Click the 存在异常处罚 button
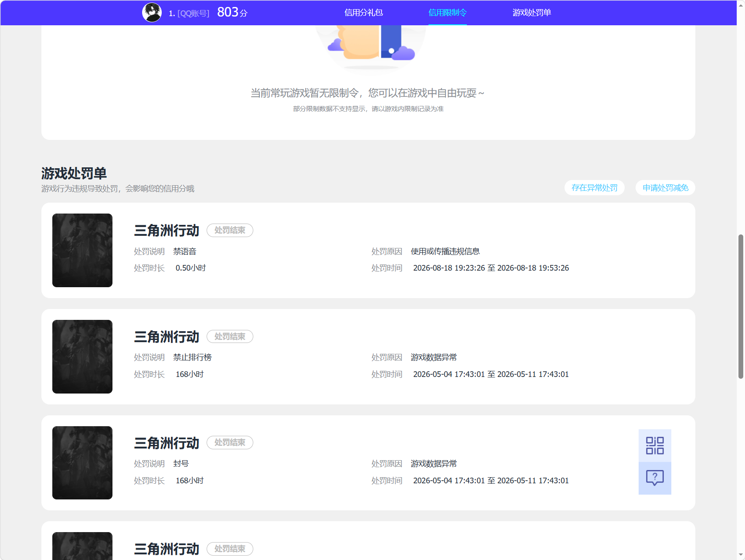 (x=595, y=188)
